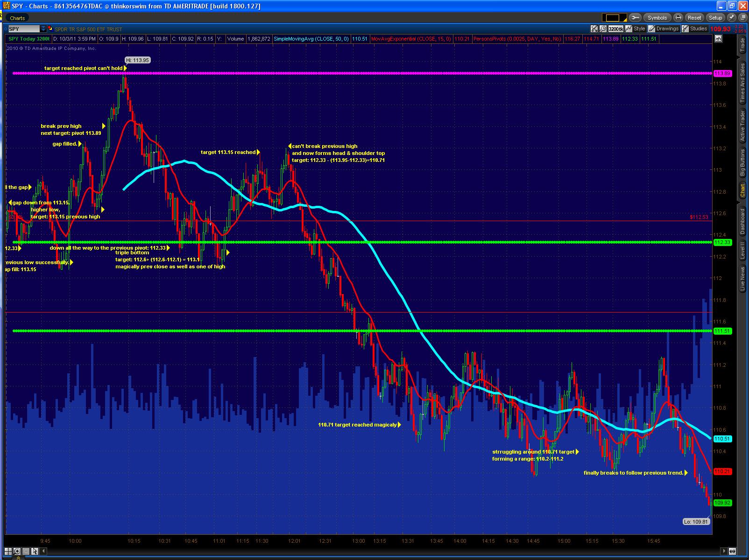The image size is (749, 560).
Task: Select the Charts tab
Action: pyautogui.click(x=17, y=18)
